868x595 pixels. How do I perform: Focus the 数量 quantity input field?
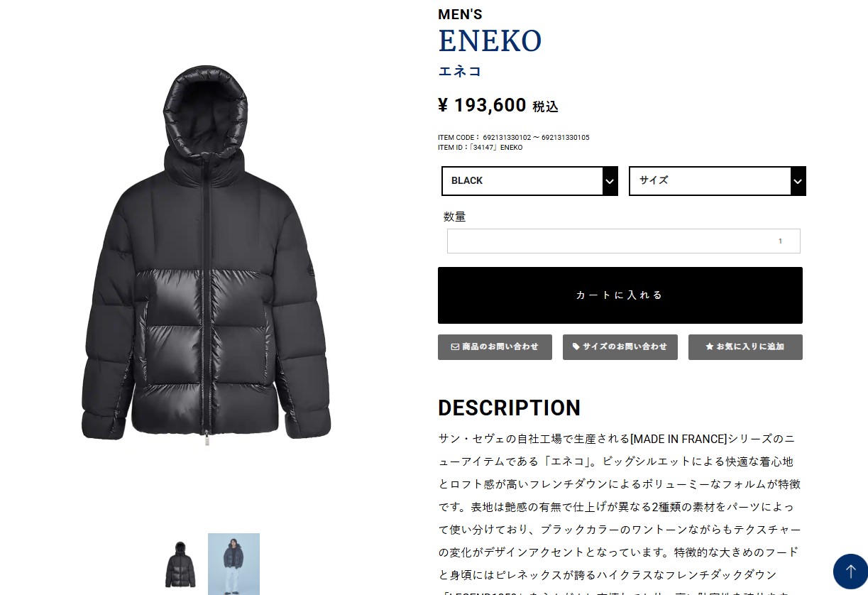pyautogui.click(x=624, y=241)
